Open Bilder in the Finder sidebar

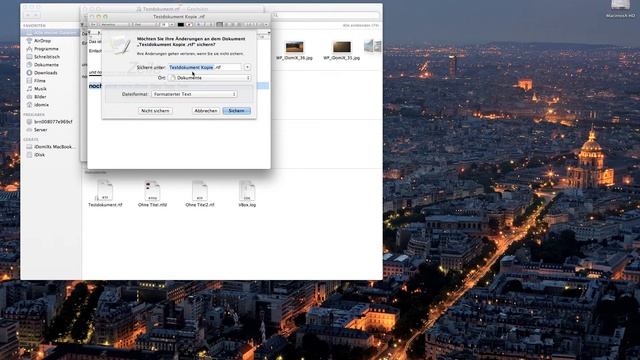tap(40, 97)
